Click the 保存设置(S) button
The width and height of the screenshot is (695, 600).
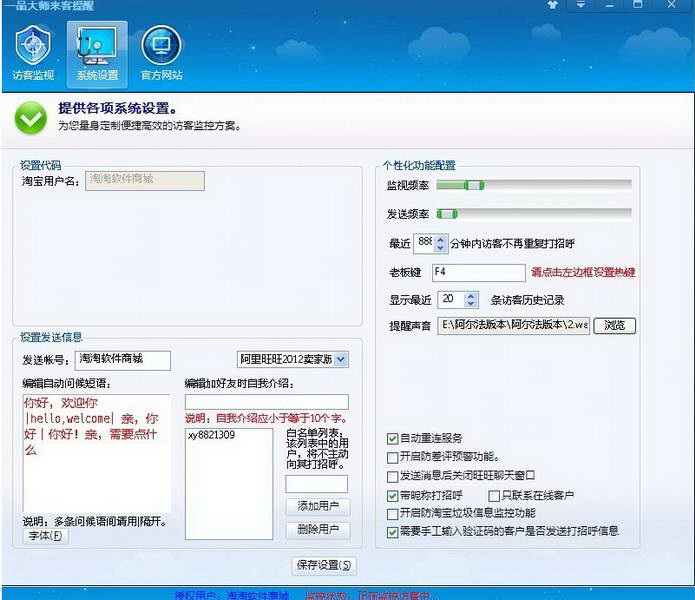pos(324,566)
